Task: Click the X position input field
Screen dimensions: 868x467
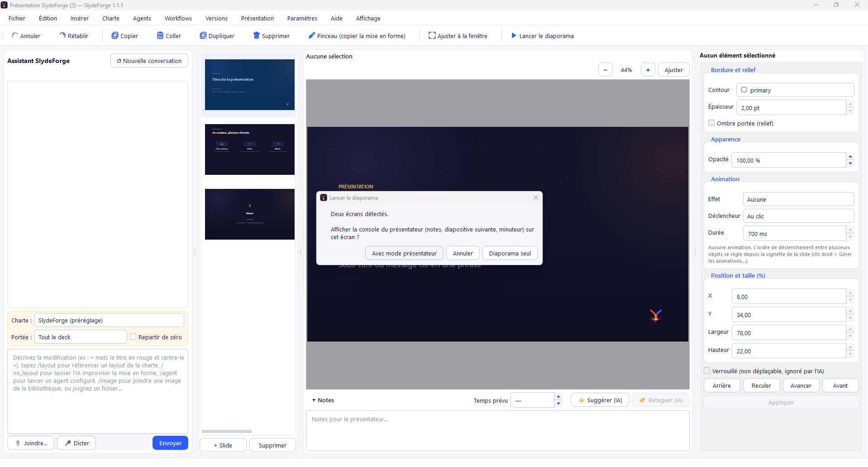Action: click(789, 297)
